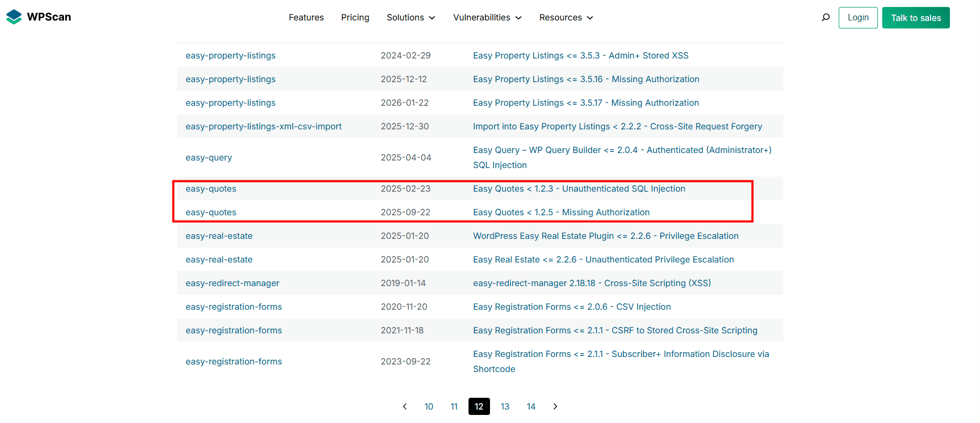The image size is (980, 423).
Task: Click the Login button
Action: (x=857, y=18)
